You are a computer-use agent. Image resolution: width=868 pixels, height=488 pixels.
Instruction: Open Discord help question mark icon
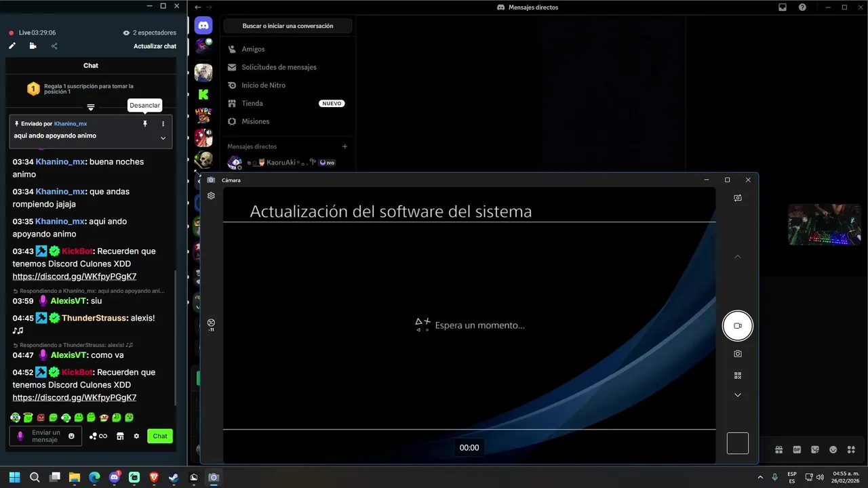[x=802, y=7]
